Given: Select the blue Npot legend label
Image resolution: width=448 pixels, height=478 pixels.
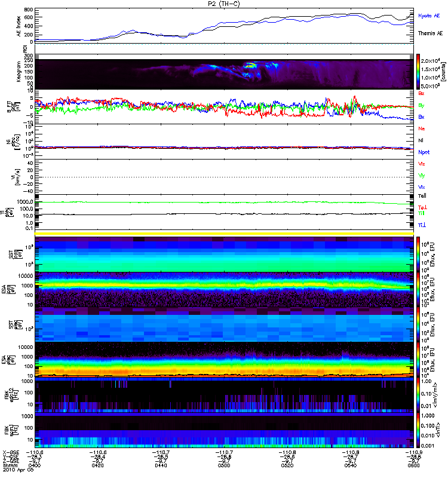Looking at the screenshot, I should tap(424, 152).
